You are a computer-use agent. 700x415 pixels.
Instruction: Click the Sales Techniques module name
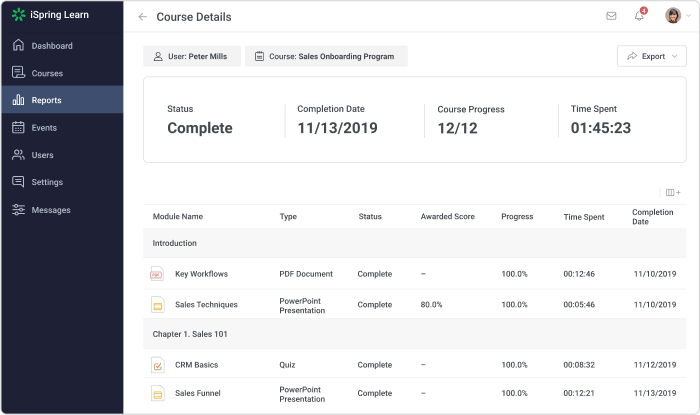[206, 305]
